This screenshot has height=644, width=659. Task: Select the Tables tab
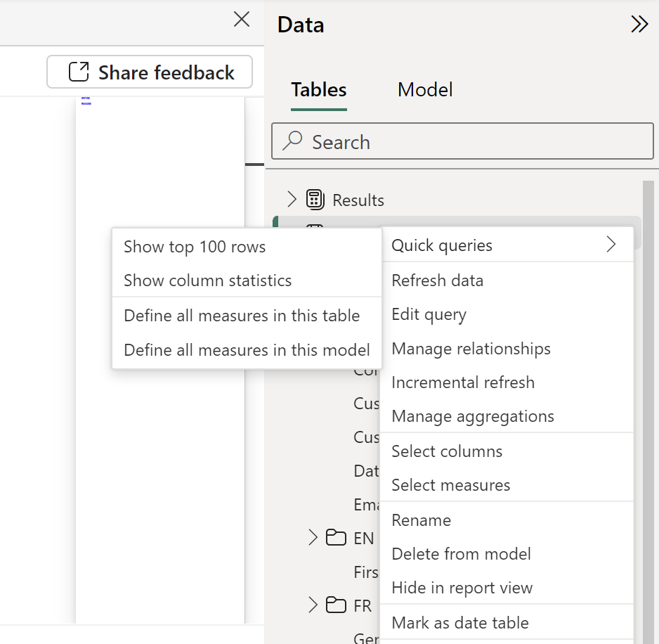pyautogui.click(x=319, y=90)
